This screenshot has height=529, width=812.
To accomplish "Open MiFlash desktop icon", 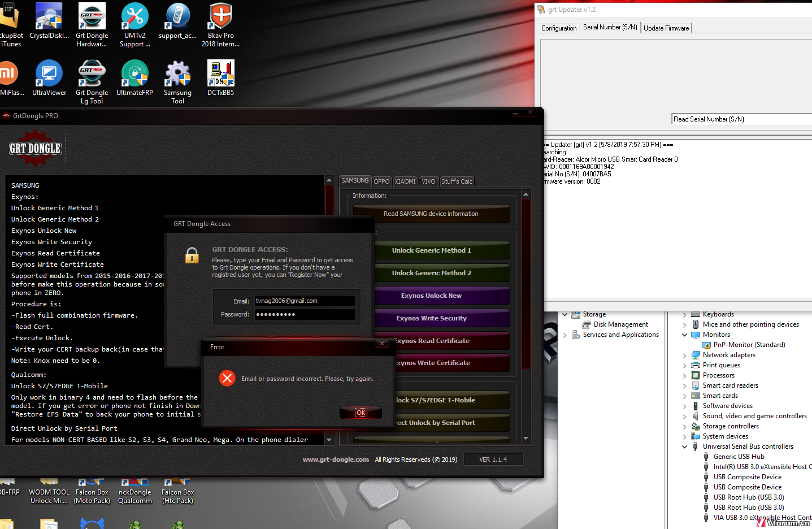I will 10,79.
